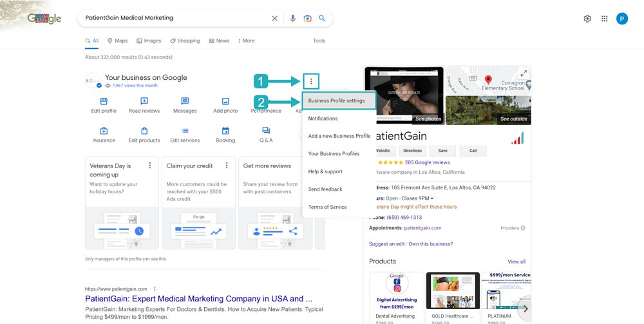Open Q & A icon
The width and height of the screenshot is (644, 324).
click(x=266, y=131)
